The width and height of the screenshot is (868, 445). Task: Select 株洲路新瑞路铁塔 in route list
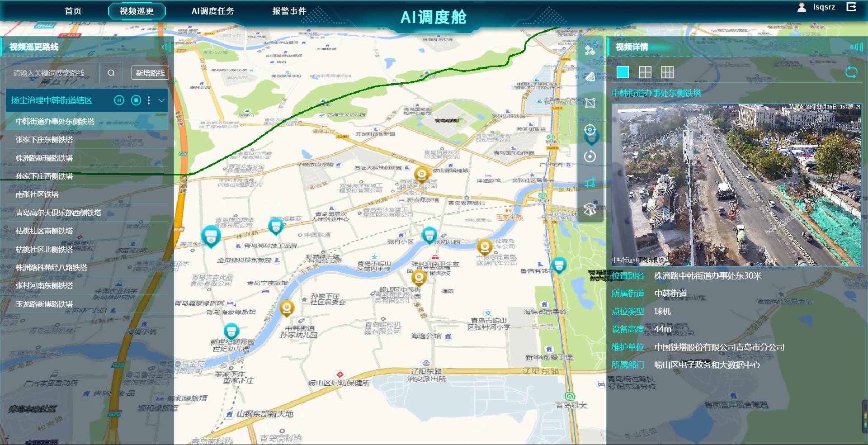(x=86, y=158)
